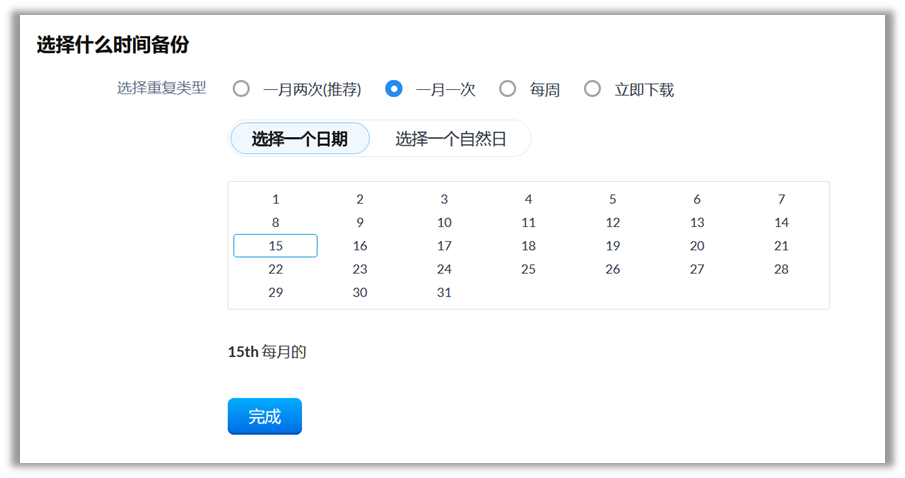Choose day 31 as backup date
This screenshot has width=905, height=478.
click(444, 293)
